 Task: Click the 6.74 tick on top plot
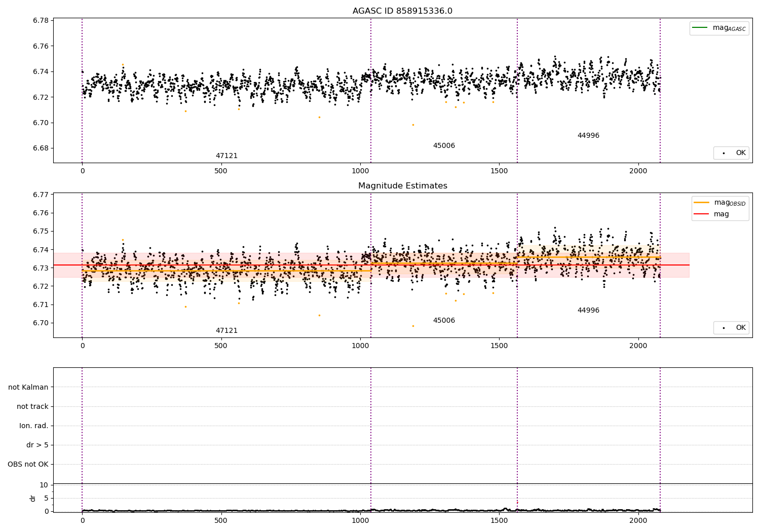click(40, 71)
